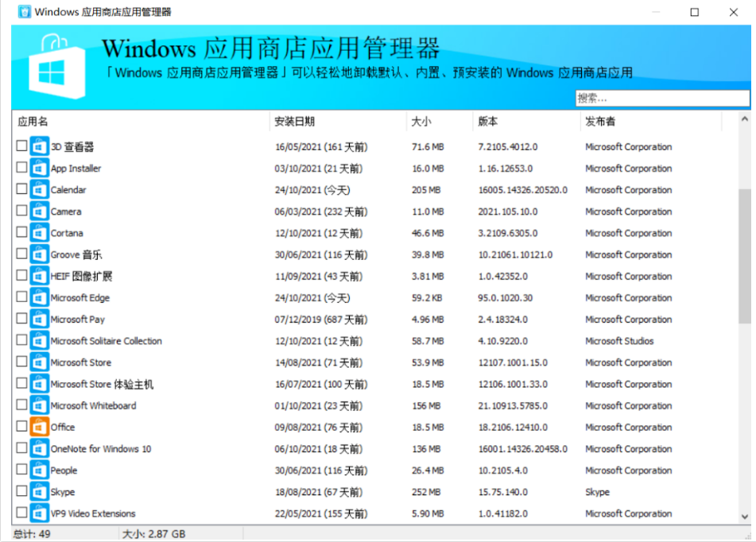Viewport: 756px width, 542px height.
Task: Click the Microsoft Edge app icon
Action: (x=39, y=297)
